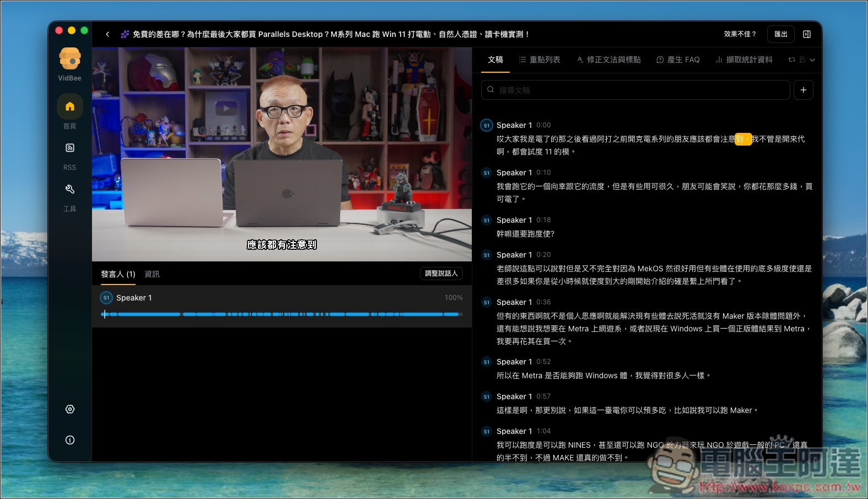
Task: Open the VidBee home page icon
Action: [70, 106]
